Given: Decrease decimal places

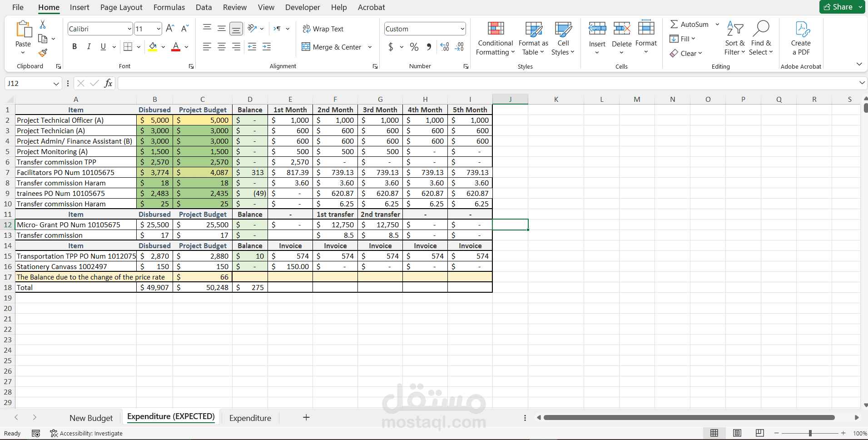Looking at the screenshot, I should point(459,46).
